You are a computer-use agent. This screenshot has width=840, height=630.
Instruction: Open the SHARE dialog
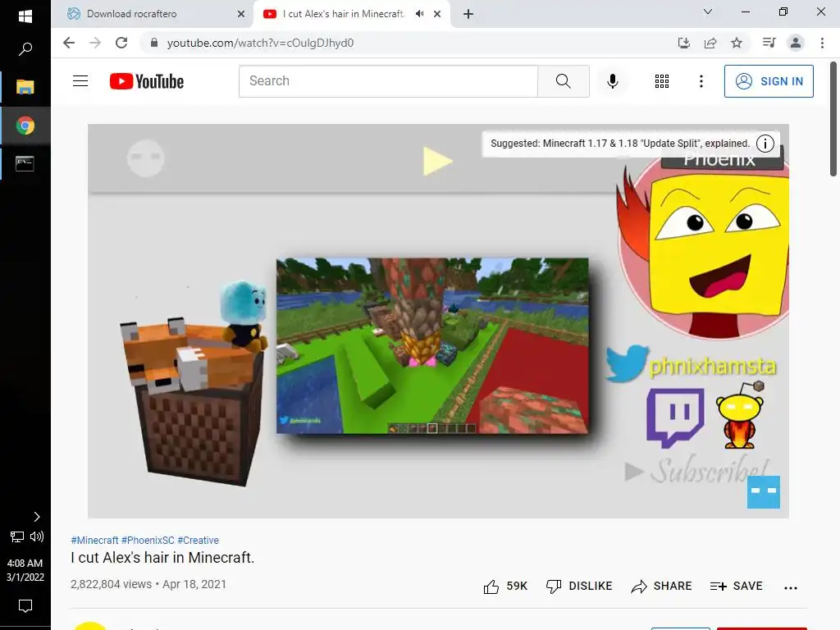[x=661, y=586]
